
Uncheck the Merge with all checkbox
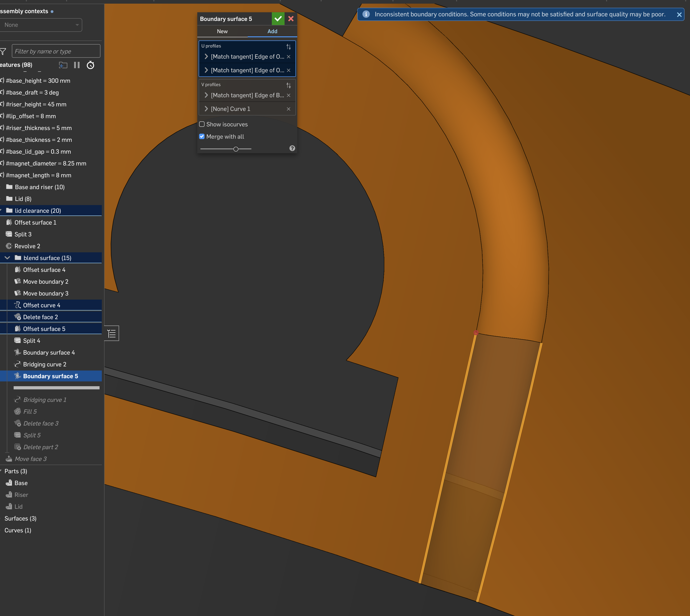[x=202, y=136]
